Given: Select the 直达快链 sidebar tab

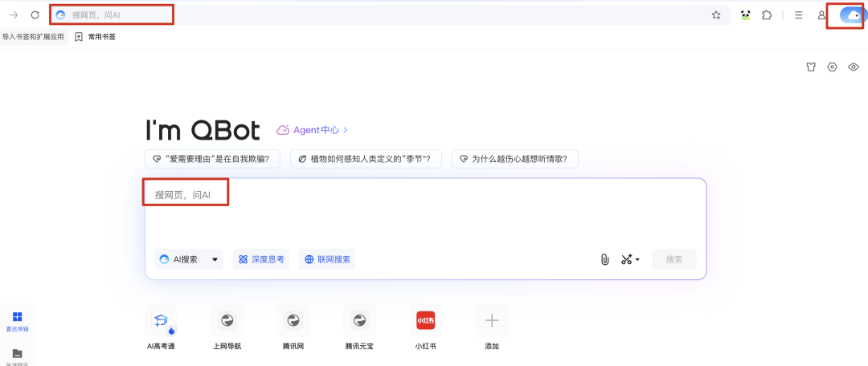Looking at the screenshot, I should pyautogui.click(x=17, y=321).
